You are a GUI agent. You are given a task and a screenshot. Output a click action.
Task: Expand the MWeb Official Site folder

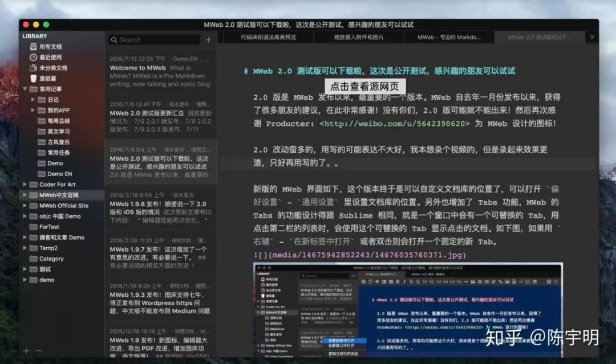click(x=25, y=206)
